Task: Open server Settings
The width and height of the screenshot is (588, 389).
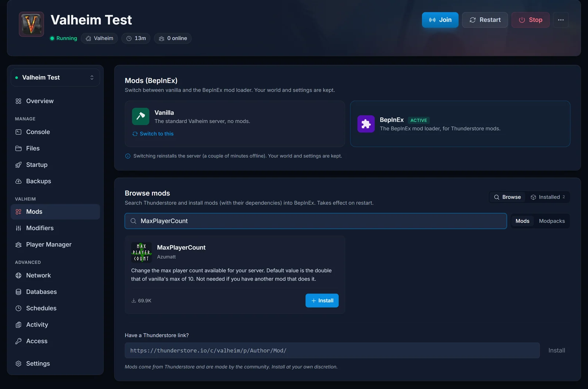Action: click(55, 364)
